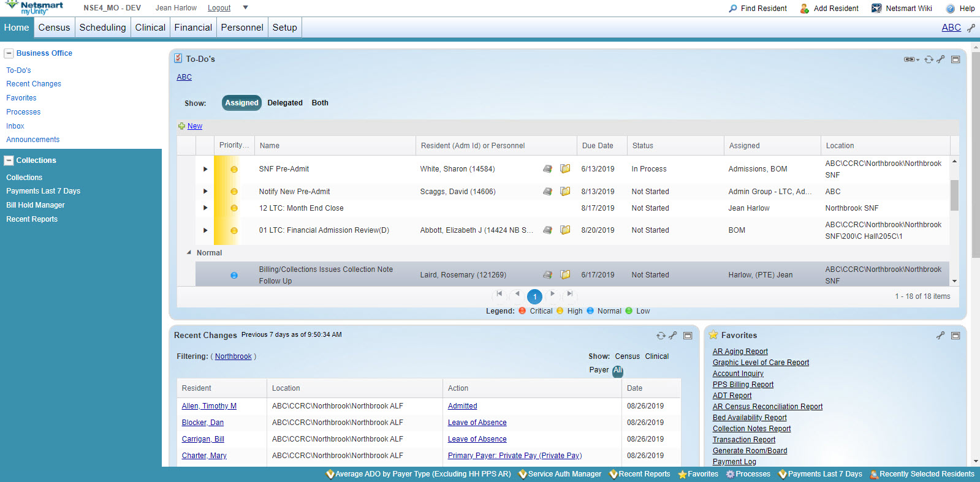Expand the Notify New Pre-Admit row

(205, 192)
